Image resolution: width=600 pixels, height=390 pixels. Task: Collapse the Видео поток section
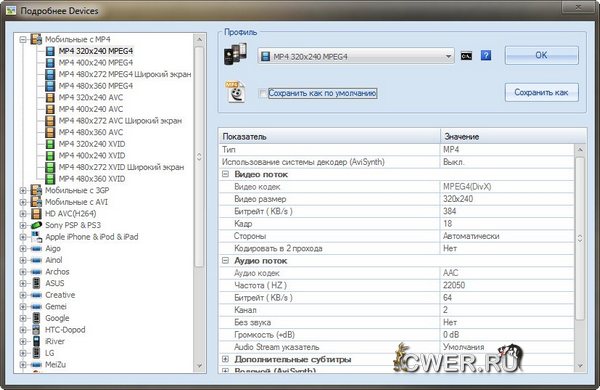pyautogui.click(x=225, y=174)
